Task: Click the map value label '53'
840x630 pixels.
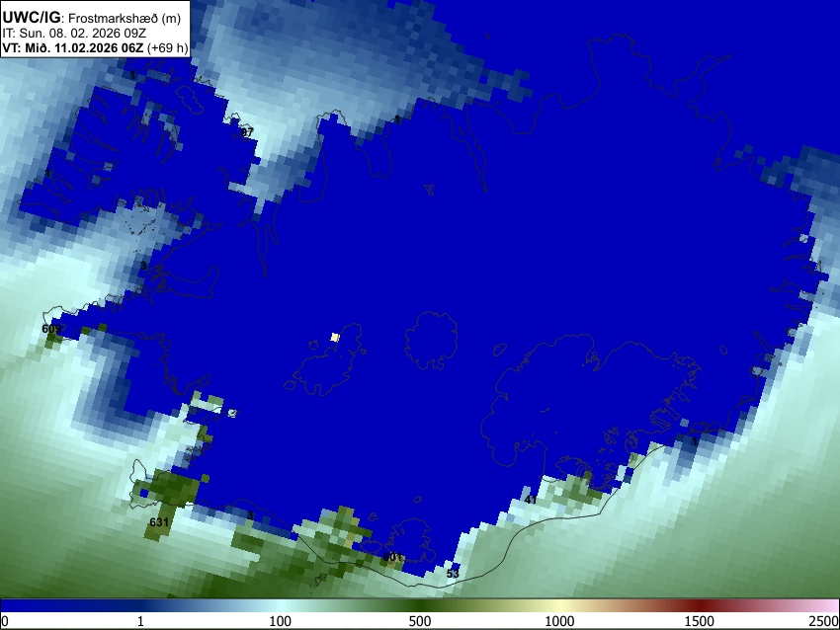Action: pyautogui.click(x=453, y=574)
